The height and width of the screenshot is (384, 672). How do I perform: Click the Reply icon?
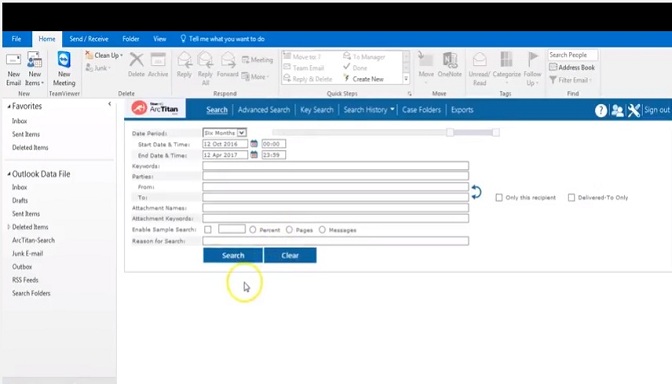pos(184,65)
